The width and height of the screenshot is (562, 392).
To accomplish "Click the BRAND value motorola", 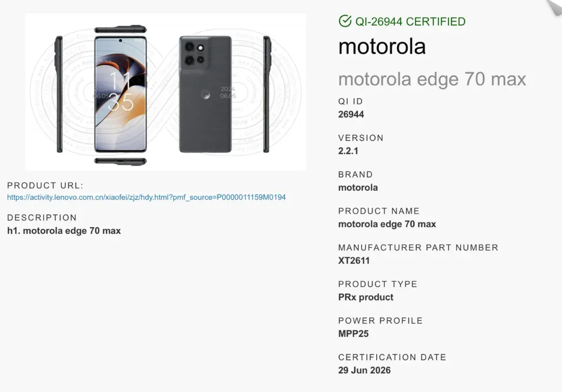I will (x=357, y=188).
